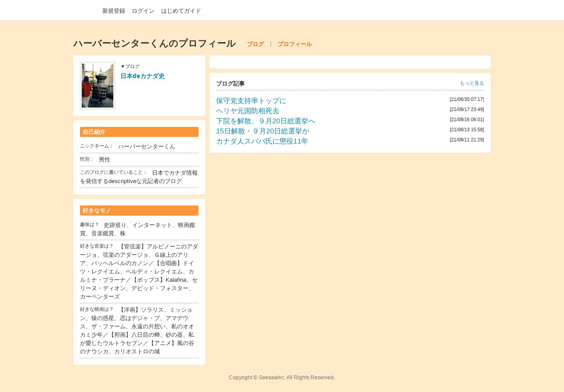Click the このブログに書いていること： label
The image size is (564, 392).
[x=114, y=173]
